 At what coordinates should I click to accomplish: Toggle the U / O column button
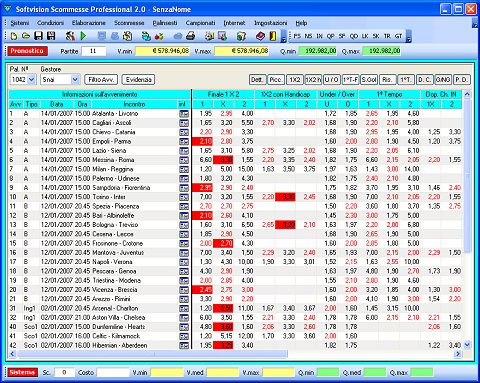coord(332,80)
